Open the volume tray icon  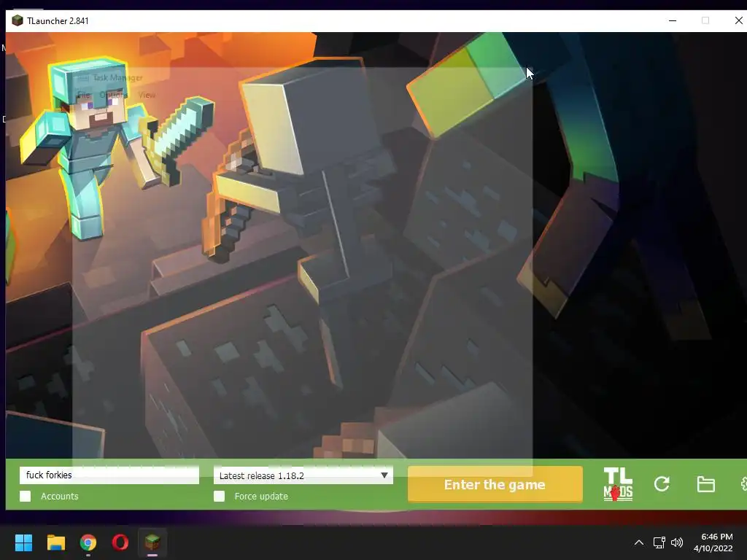pyautogui.click(x=676, y=542)
